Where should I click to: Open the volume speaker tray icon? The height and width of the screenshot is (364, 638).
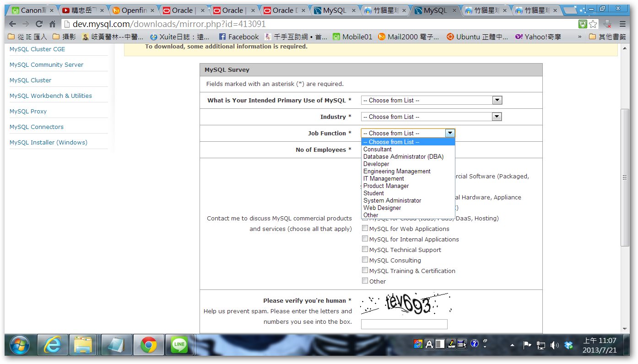click(555, 345)
